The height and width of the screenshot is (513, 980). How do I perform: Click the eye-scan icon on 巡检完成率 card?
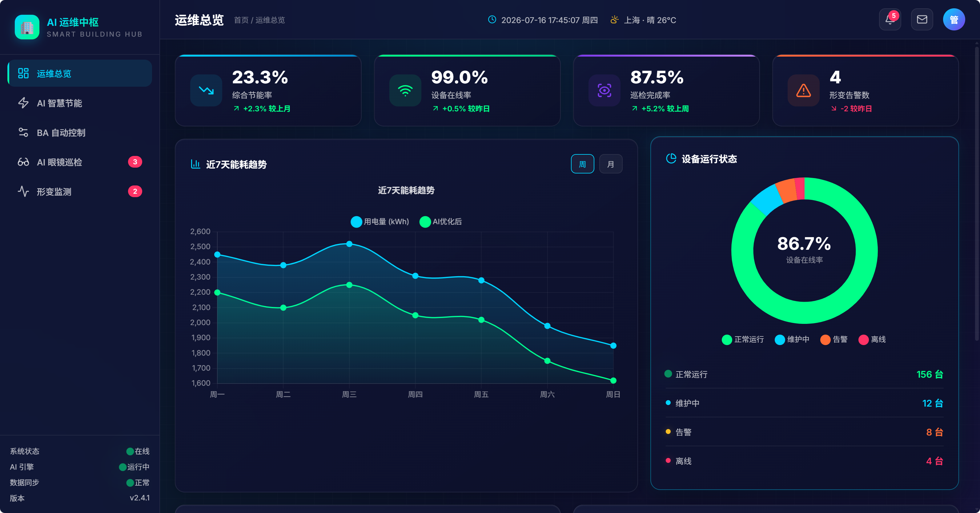[604, 90]
